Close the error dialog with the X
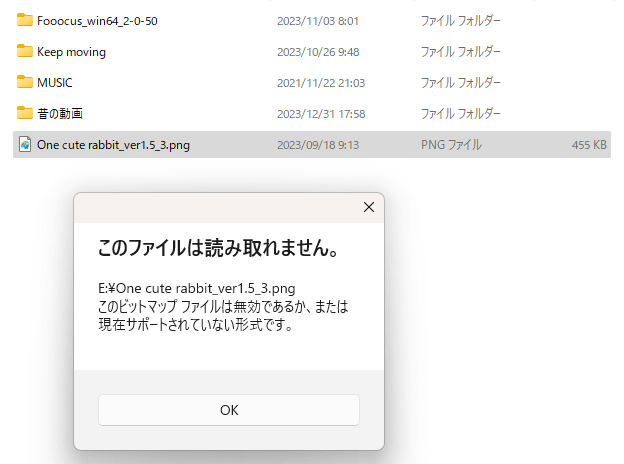Image resolution: width=624 pixels, height=464 pixels. click(x=369, y=207)
